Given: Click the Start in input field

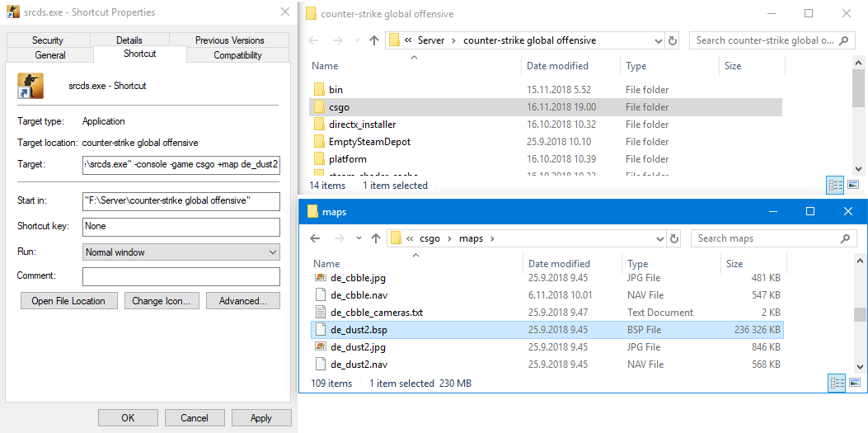Looking at the screenshot, I should click(x=181, y=201).
